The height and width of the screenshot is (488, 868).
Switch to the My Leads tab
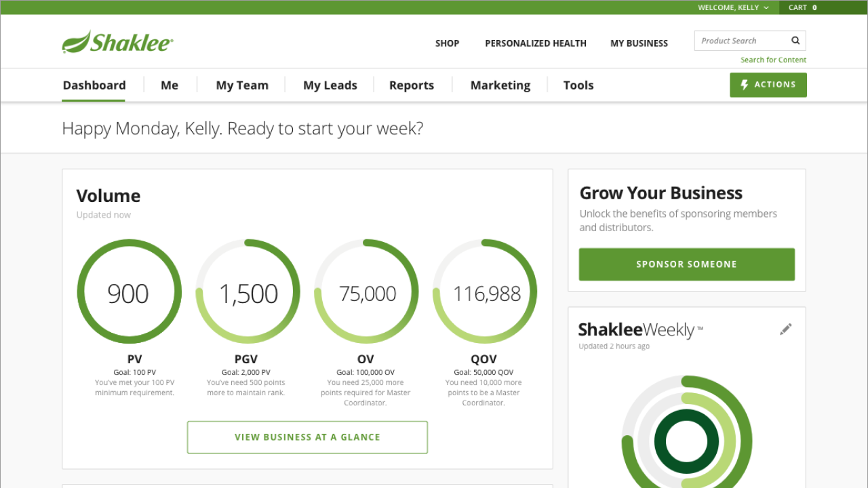pos(330,85)
